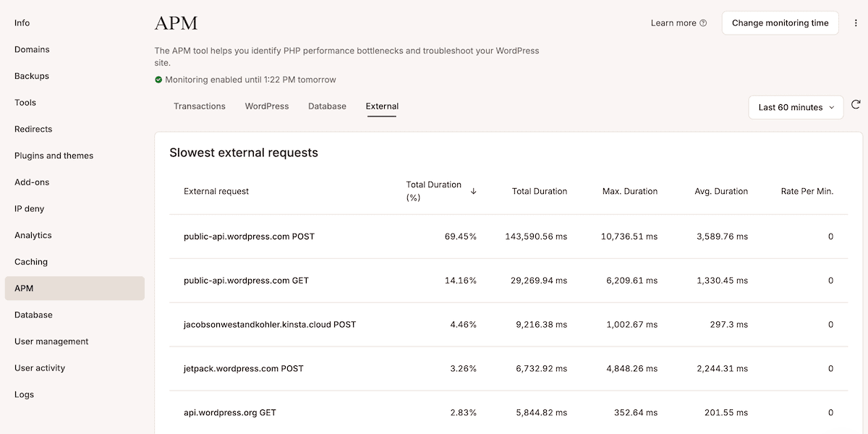Open the Learn more link
Image resolution: width=868 pixels, height=434 pixels.
pyautogui.click(x=671, y=22)
